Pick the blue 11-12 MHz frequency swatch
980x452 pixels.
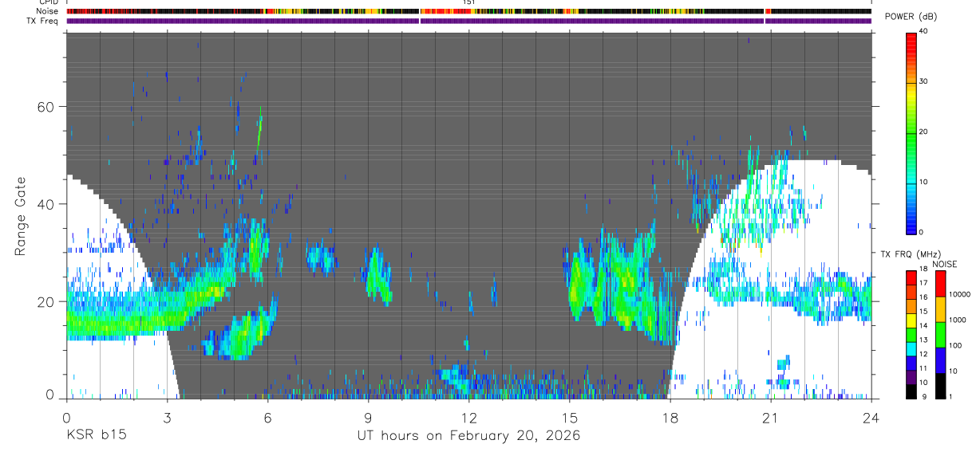[x=911, y=364]
